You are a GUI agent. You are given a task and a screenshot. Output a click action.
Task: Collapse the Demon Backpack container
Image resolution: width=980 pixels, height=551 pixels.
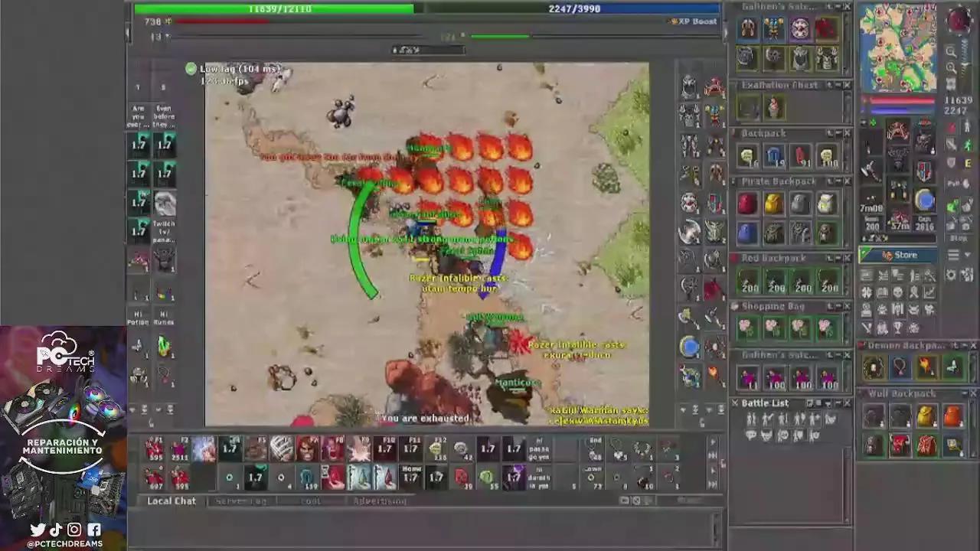point(965,346)
